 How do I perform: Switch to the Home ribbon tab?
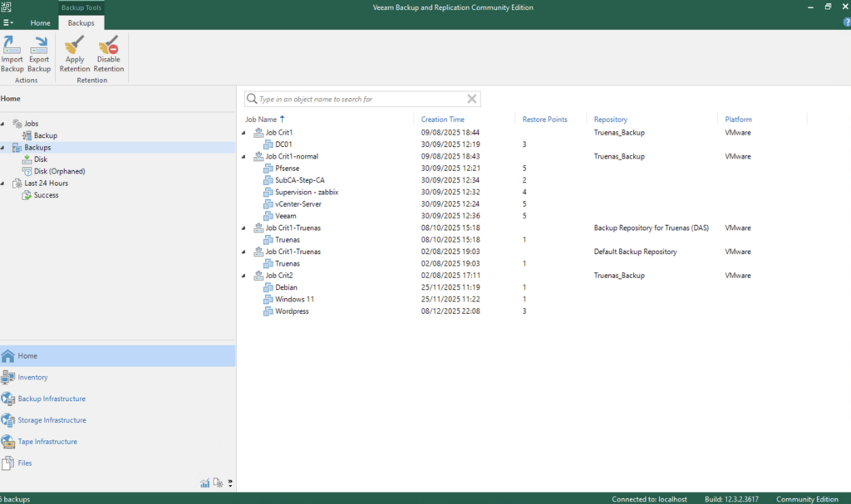click(40, 23)
